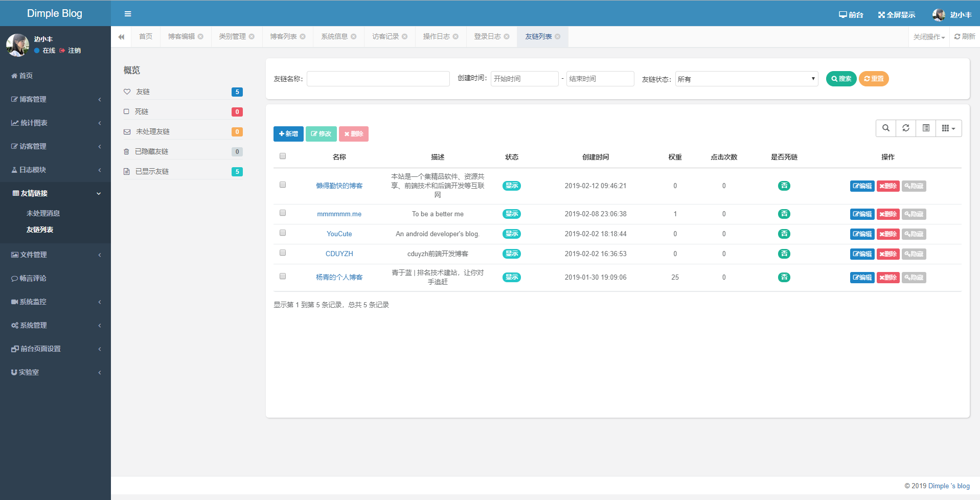Image resolution: width=980 pixels, height=500 pixels.
Task: Close the 访客记录 tab with its x icon
Action: click(404, 37)
